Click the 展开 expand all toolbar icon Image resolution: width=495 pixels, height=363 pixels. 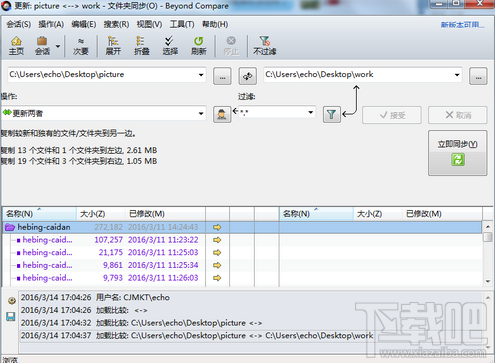click(113, 45)
